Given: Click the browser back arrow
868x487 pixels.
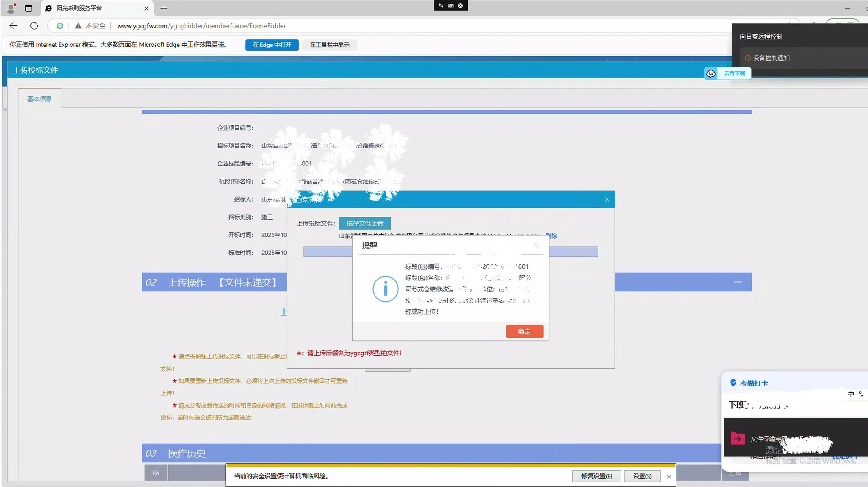Looking at the screenshot, I should coord(14,26).
